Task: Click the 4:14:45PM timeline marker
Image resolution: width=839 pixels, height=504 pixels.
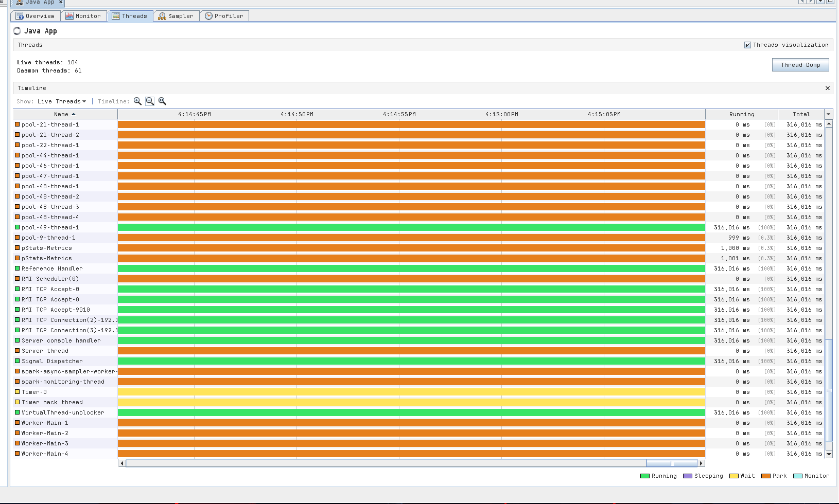Action: [x=194, y=114]
